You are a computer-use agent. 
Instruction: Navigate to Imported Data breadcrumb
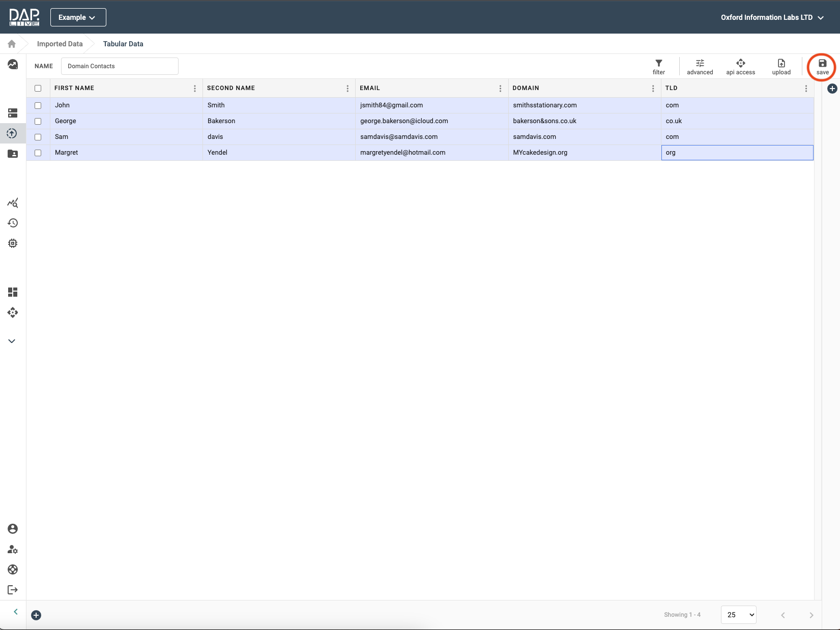(60, 44)
